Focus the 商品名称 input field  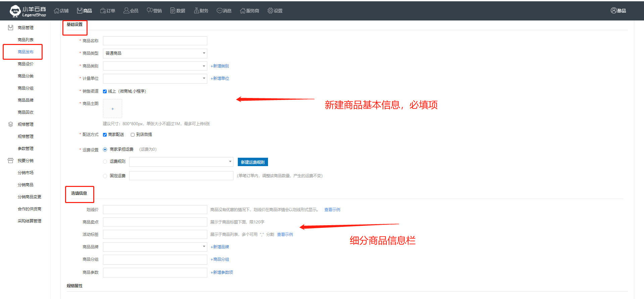point(155,41)
